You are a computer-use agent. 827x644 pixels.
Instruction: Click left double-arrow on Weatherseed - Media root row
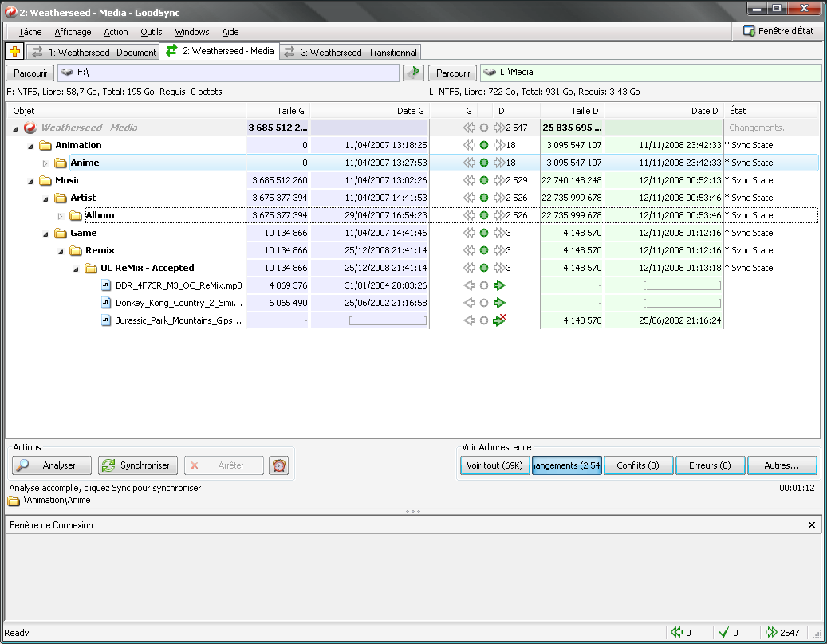469,128
